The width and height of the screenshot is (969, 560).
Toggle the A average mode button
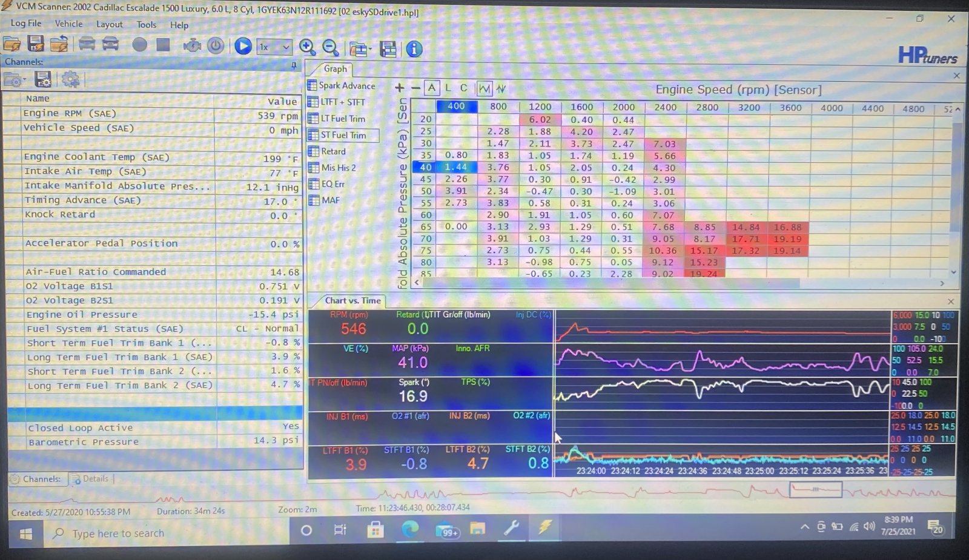pyautogui.click(x=431, y=88)
